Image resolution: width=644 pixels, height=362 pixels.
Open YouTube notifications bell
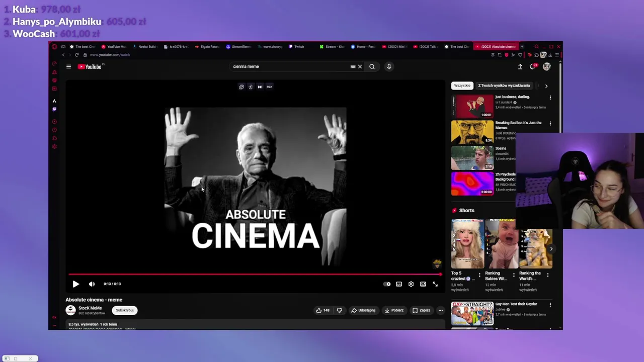coord(533,66)
